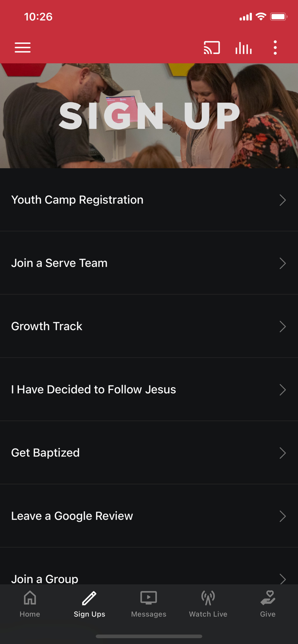Switch to the Home tab
298x644 pixels.
click(30, 603)
